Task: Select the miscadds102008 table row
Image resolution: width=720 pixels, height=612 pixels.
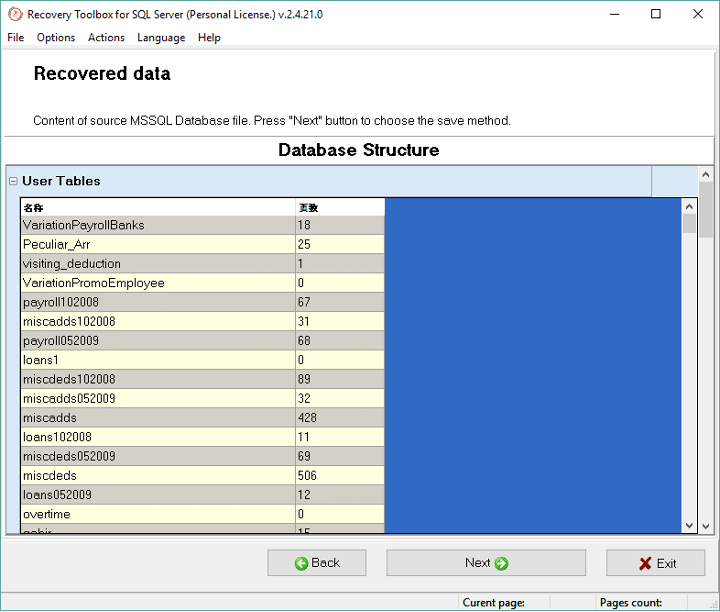Action: tap(202, 321)
